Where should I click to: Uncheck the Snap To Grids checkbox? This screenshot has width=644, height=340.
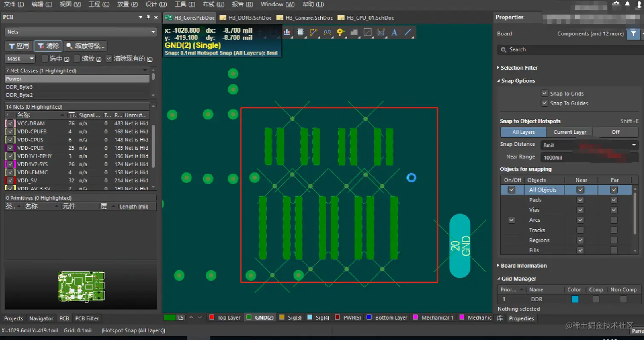(x=544, y=93)
